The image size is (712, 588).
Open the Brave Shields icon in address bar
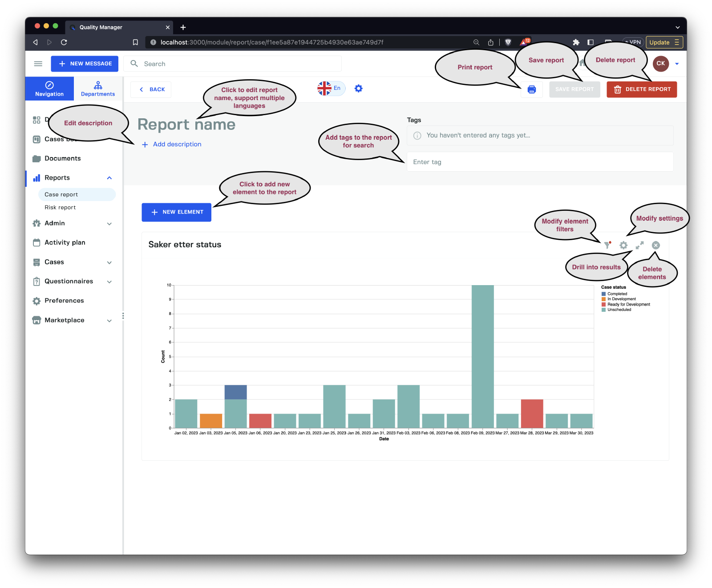[x=508, y=42]
